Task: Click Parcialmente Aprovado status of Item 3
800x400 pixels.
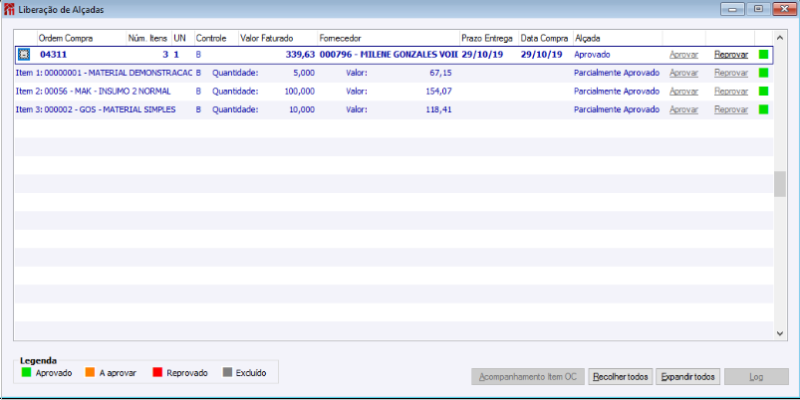Action: tap(616, 110)
